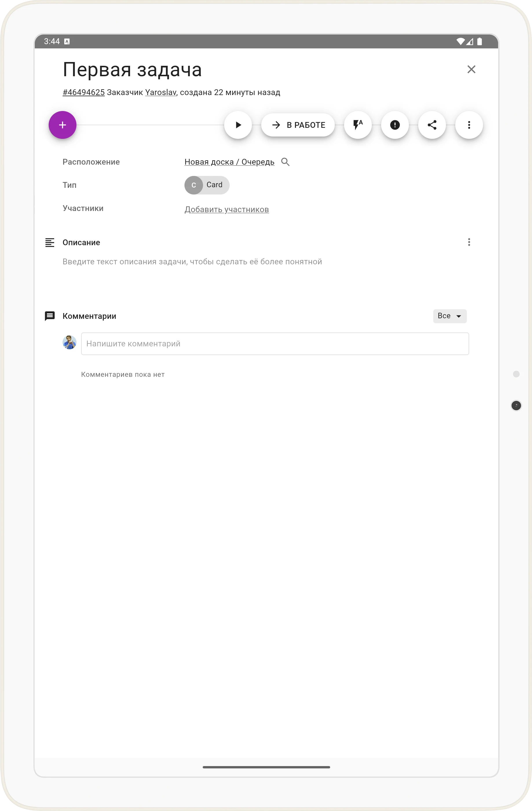The width and height of the screenshot is (532, 811).
Task: Open the lightning automation icon
Action: pyautogui.click(x=358, y=125)
